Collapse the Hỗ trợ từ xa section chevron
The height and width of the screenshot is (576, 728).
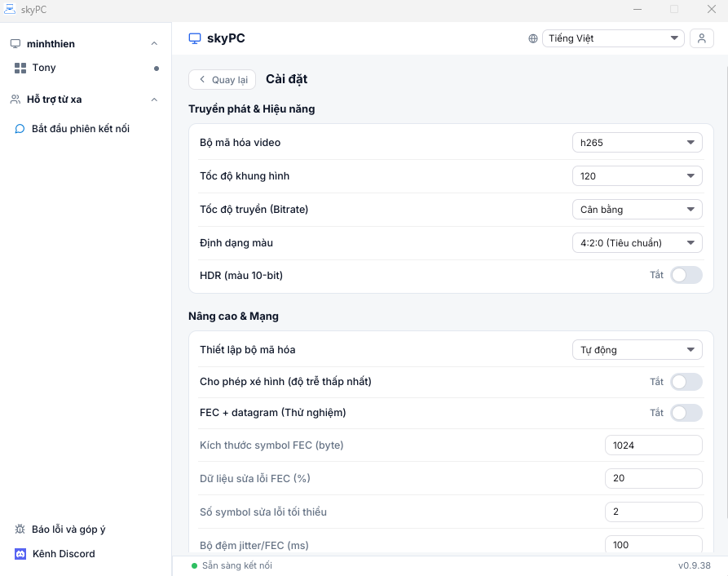[x=155, y=100]
